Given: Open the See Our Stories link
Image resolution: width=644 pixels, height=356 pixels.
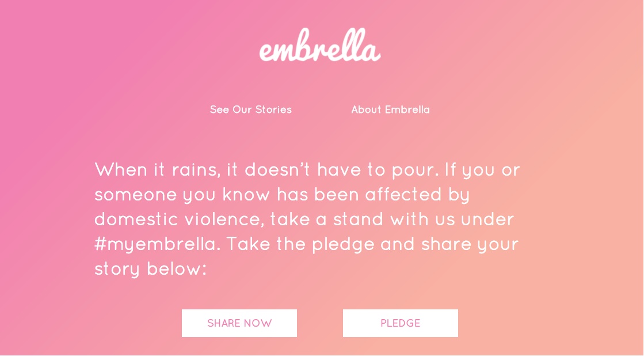Looking at the screenshot, I should (250, 109).
